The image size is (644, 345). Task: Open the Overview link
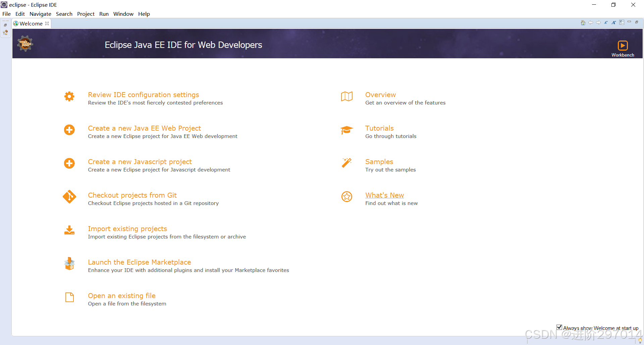tap(380, 95)
